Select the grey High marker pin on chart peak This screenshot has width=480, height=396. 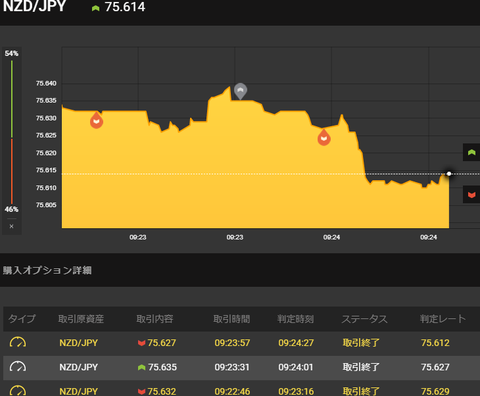coord(240,91)
